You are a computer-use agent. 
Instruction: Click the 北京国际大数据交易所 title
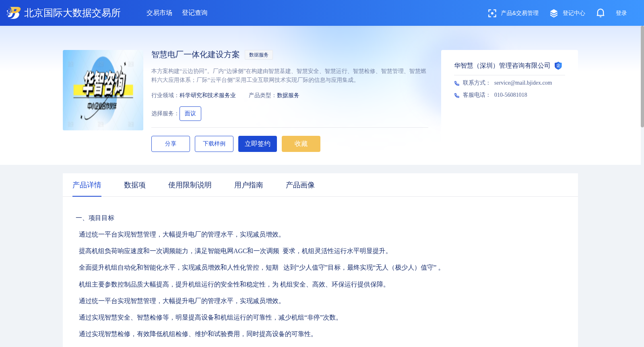tap(72, 13)
